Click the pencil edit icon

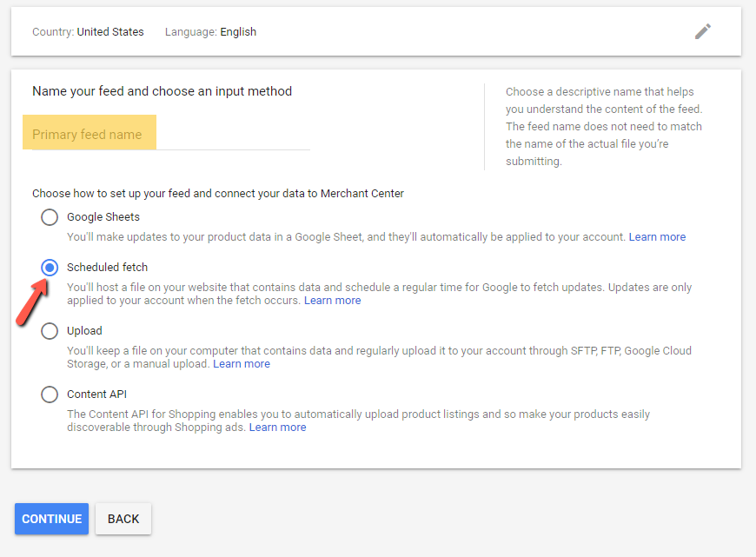click(703, 31)
